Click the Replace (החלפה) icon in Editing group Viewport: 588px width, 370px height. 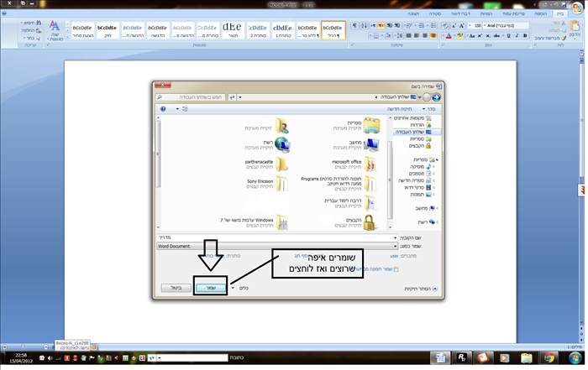pyautogui.click(x=39, y=30)
